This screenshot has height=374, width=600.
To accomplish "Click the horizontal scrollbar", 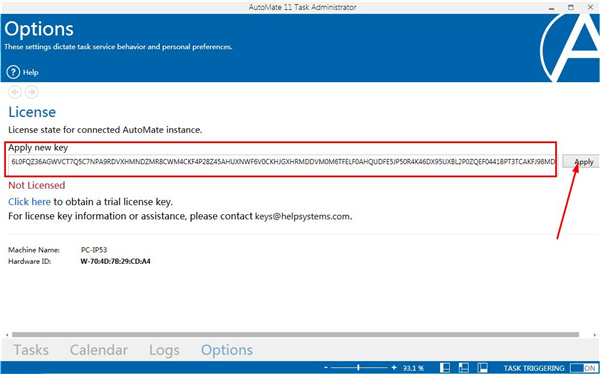I will (295, 335).
